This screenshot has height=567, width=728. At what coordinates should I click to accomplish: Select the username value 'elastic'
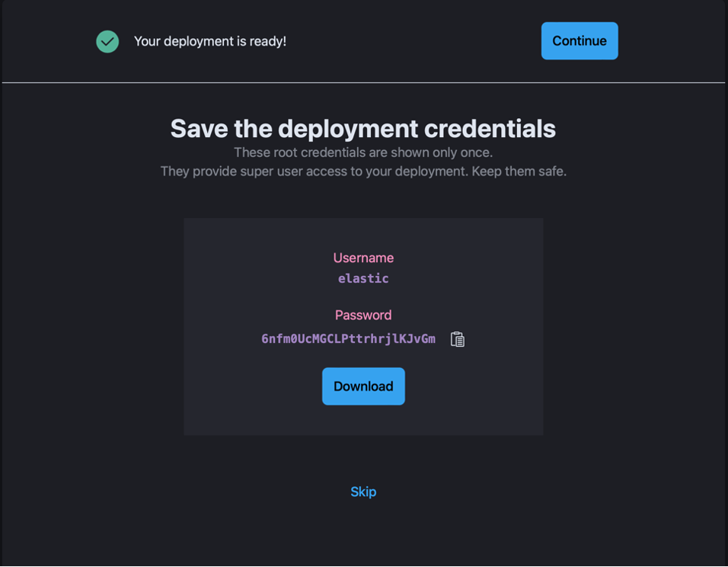tap(363, 279)
